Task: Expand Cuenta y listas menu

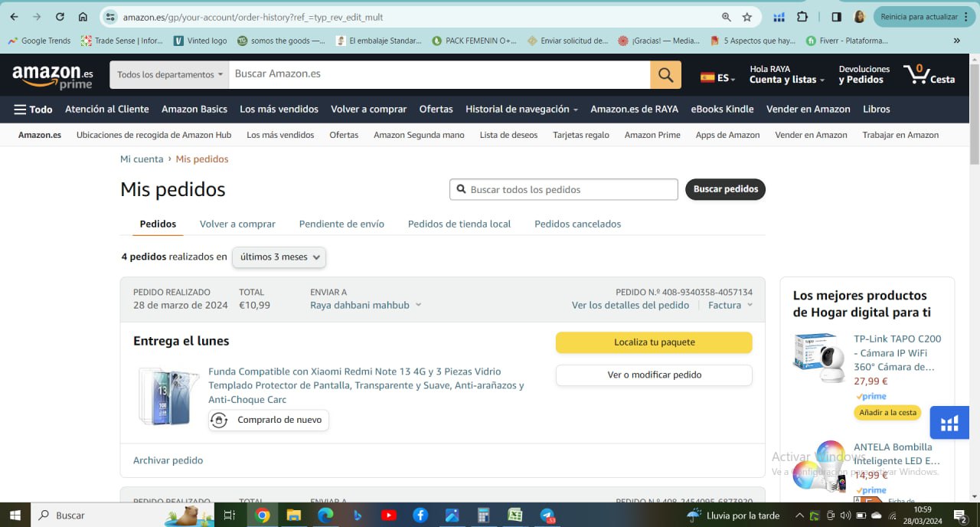Action: (x=786, y=80)
